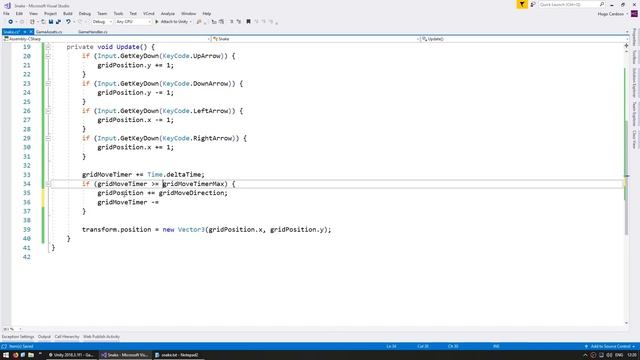Click the Unity taskbar button
The height and width of the screenshot is (360, 640).
(x=71, y=355)
